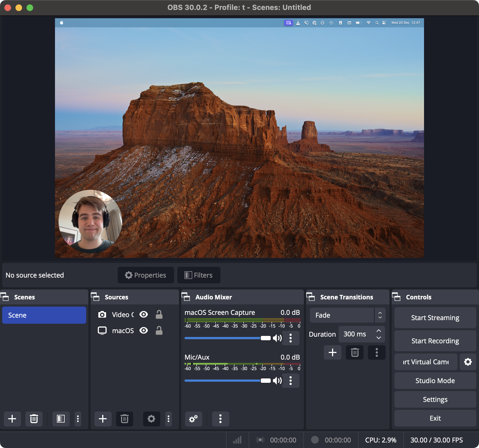Select the Scene item in Scenes list

tap(44, 315)
